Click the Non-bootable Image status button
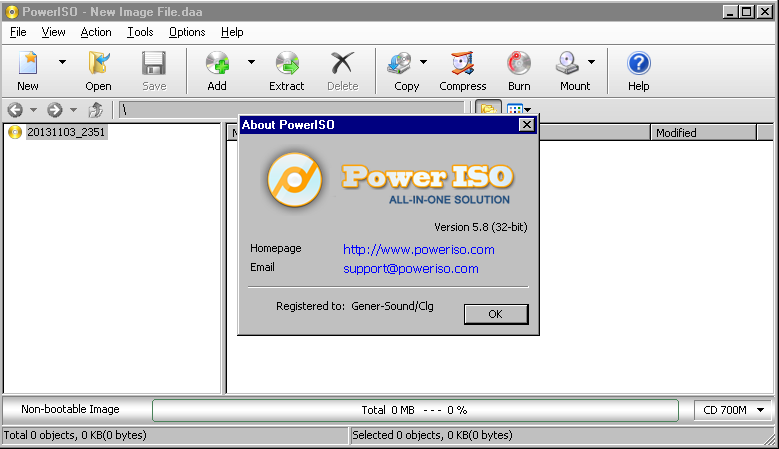The width and height of the screenshot is (779, 449). tap(70, 409)
